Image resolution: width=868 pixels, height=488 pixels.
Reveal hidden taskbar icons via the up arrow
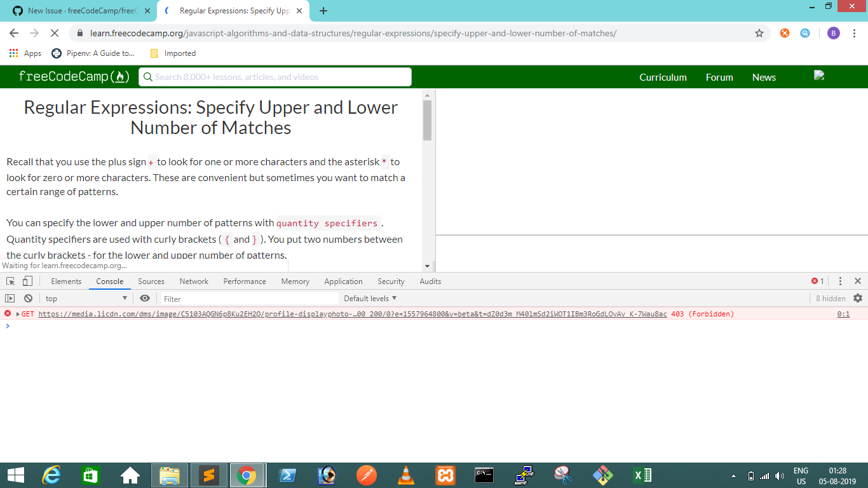click(732, 475)
